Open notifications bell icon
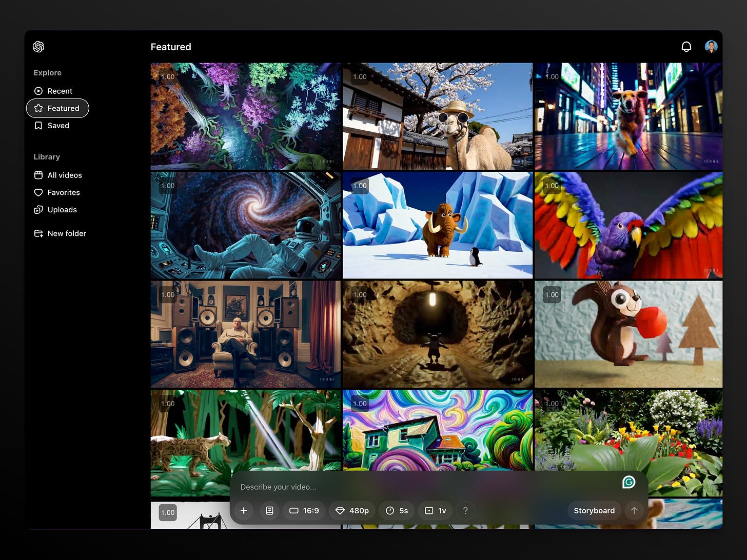Viewport: 747px width, 560px height. coord(686,47)
